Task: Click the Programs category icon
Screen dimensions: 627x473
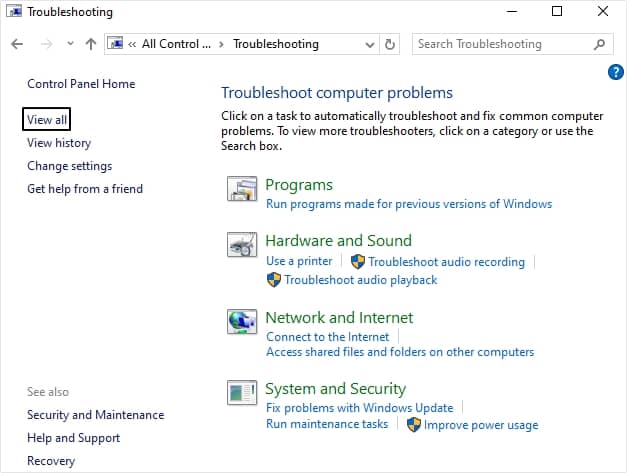Action: tap(242, 189)
